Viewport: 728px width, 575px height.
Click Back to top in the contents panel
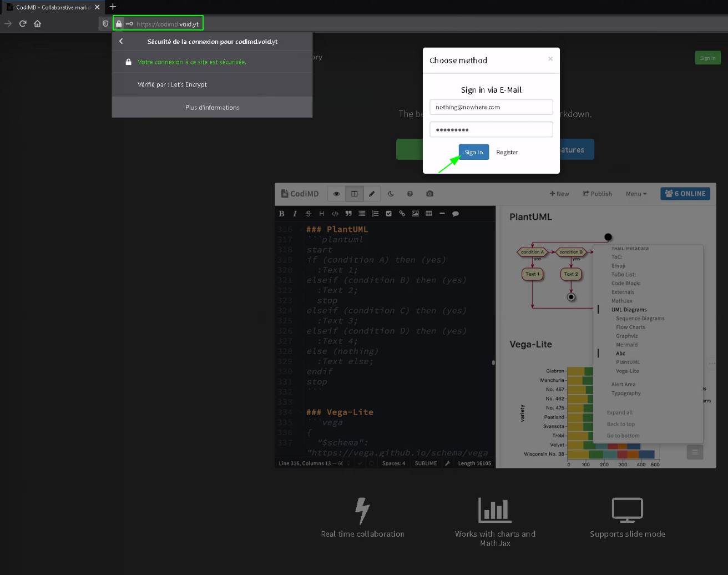[620, 424]
